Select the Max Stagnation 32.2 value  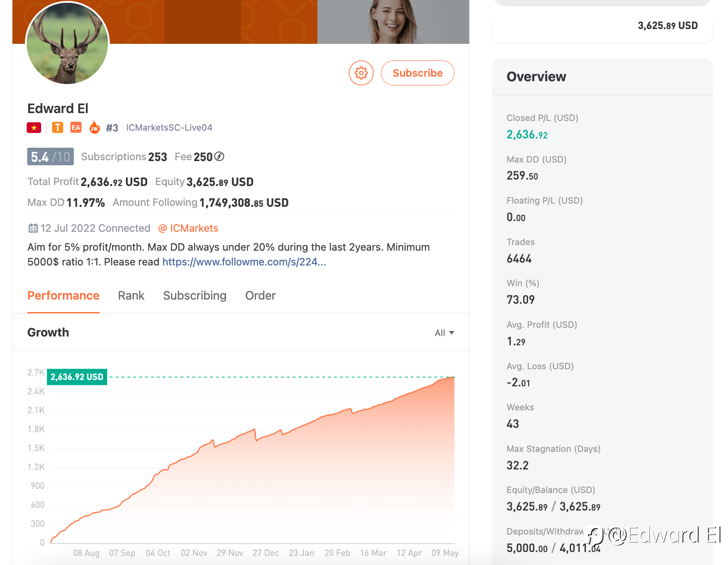click(x=518, y=465)
